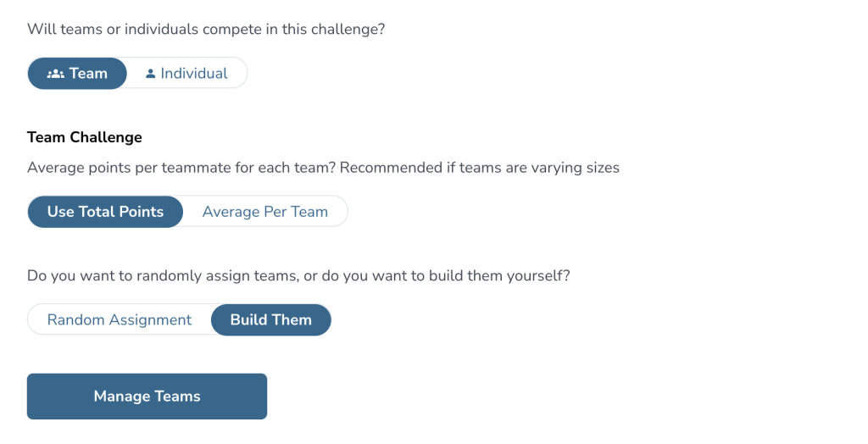Viewport: 868px width, 444px height.
Task: Click the group people icon beside Team
Action: 56,74
